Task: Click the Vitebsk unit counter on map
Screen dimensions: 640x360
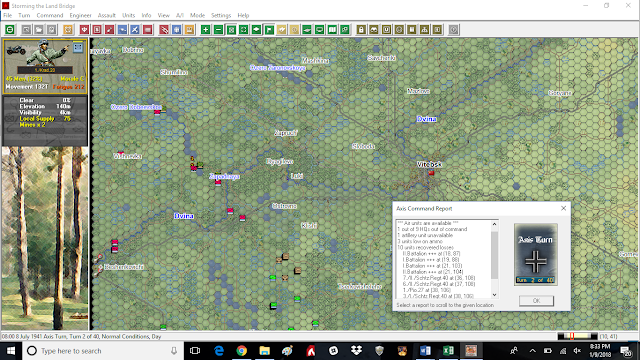Action: click(x=431, y=173)
